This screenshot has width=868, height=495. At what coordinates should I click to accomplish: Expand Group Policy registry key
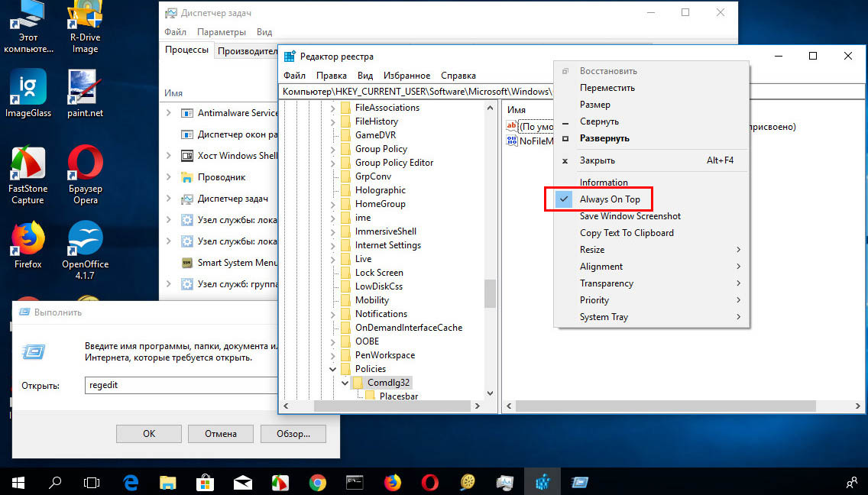(332, 150)
